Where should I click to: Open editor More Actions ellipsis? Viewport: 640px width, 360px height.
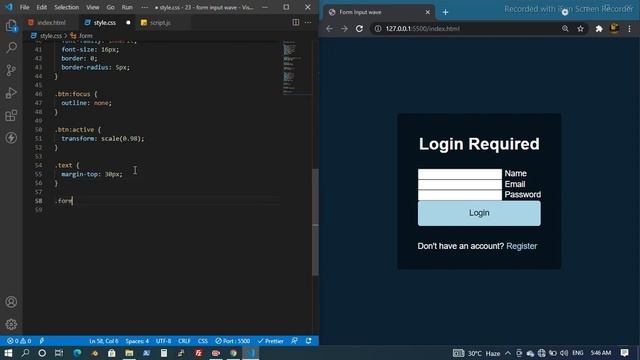point(308,22)
